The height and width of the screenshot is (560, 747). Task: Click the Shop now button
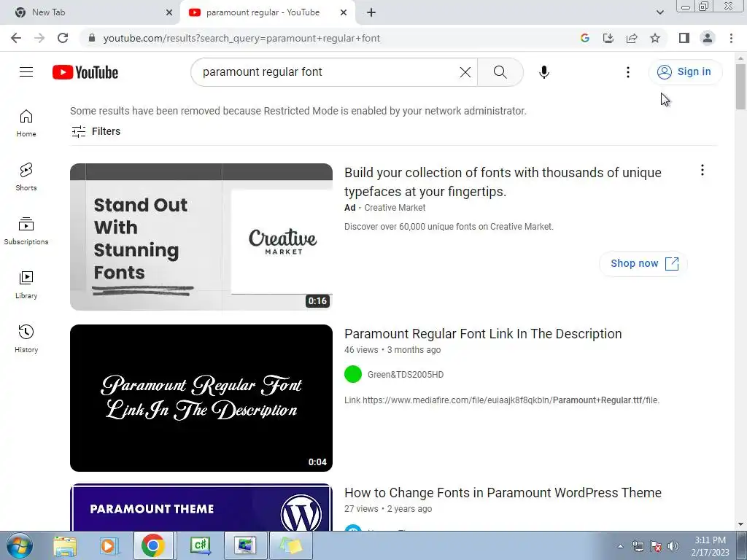(643, 263)
